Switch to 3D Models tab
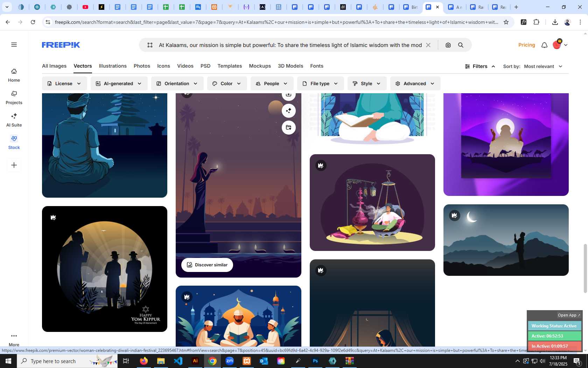The image size is (588, 368). coord(290,66)
